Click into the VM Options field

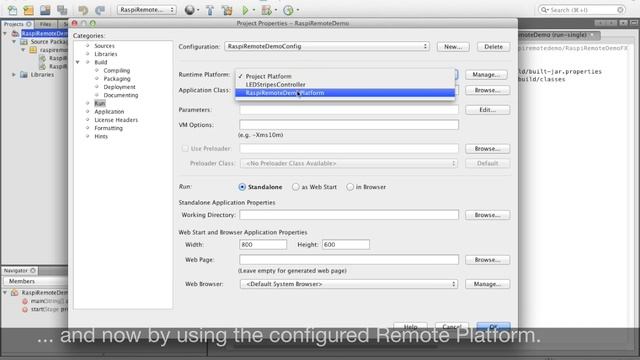click(x=349, y=125)
